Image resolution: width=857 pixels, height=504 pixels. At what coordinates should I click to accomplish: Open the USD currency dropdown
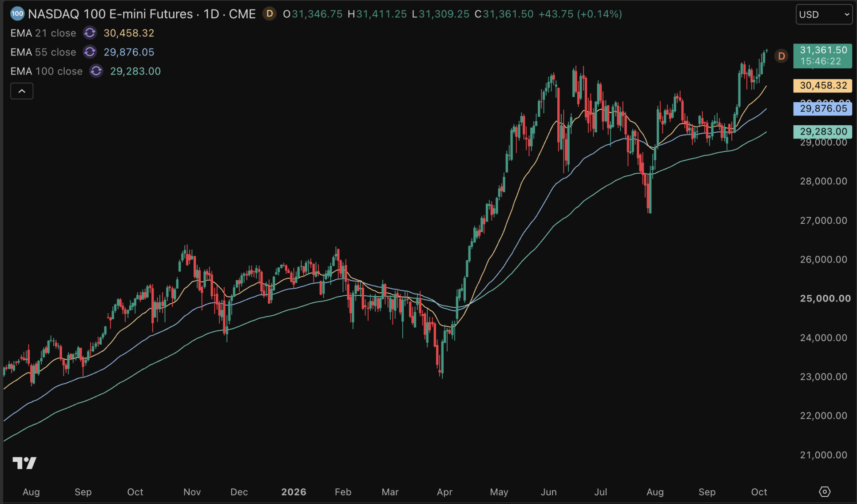pos(824,14)
